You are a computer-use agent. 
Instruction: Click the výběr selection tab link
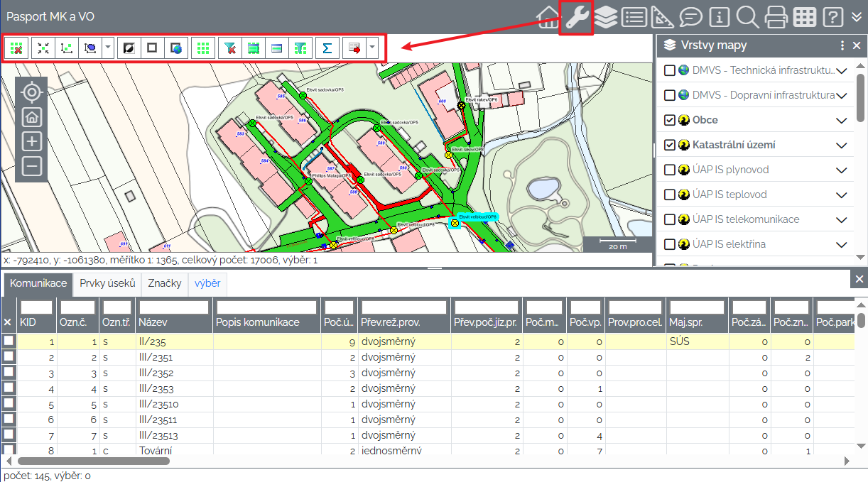(x=207, y=284)
